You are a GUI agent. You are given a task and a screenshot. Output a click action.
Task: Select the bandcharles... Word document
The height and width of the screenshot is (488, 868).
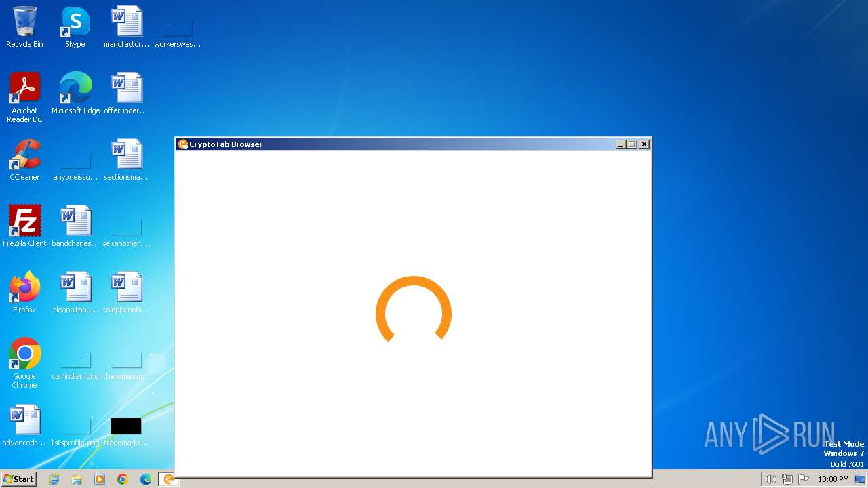click(75, 226)
